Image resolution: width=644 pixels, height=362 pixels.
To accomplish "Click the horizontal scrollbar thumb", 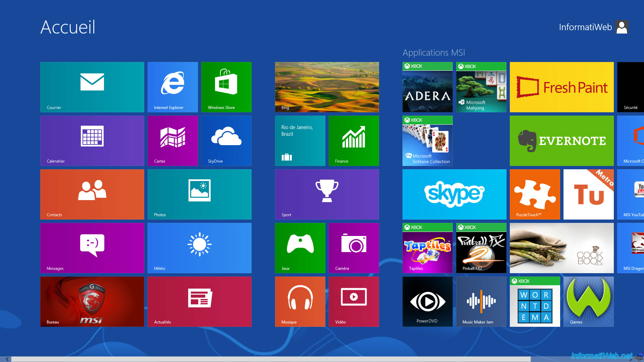I will tap(271, 359).
